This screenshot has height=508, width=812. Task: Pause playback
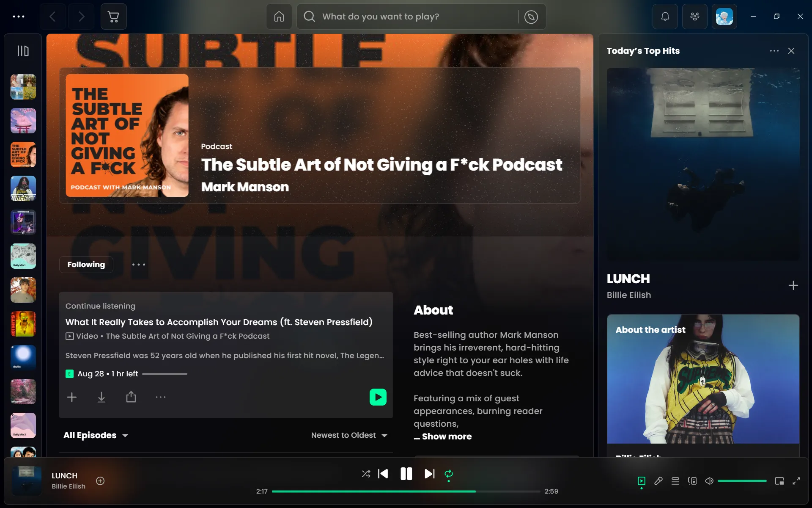click(406, 474)
